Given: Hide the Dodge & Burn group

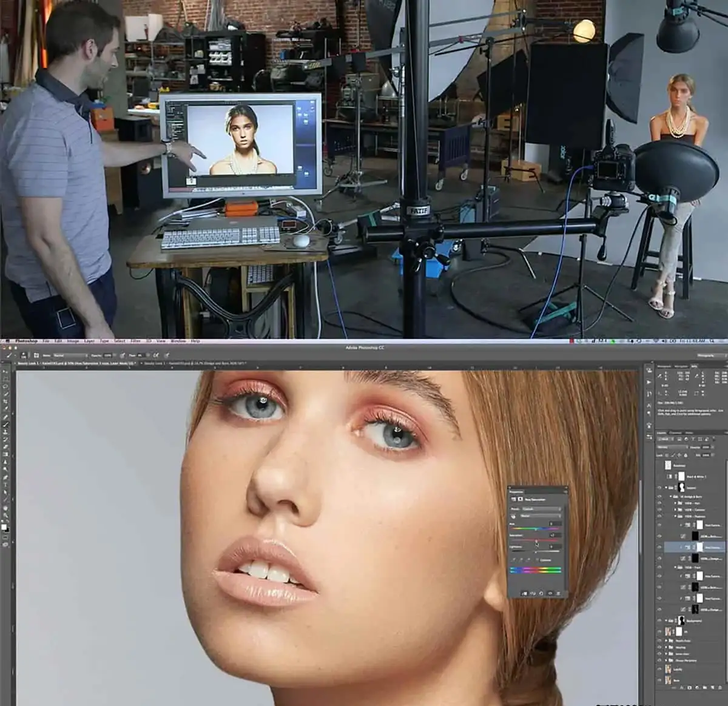Looking at the screenshot, I should coord(660,497).
